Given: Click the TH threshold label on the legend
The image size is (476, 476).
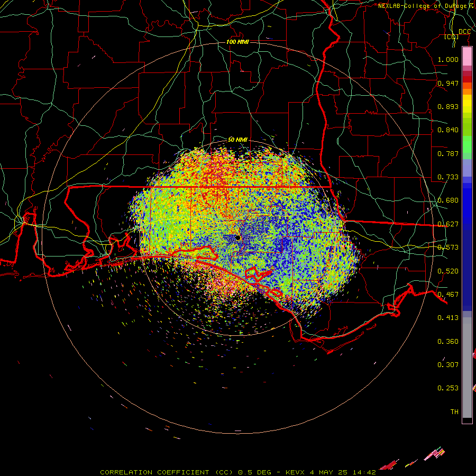Looking at the screenshot, I should pos(454,412).
